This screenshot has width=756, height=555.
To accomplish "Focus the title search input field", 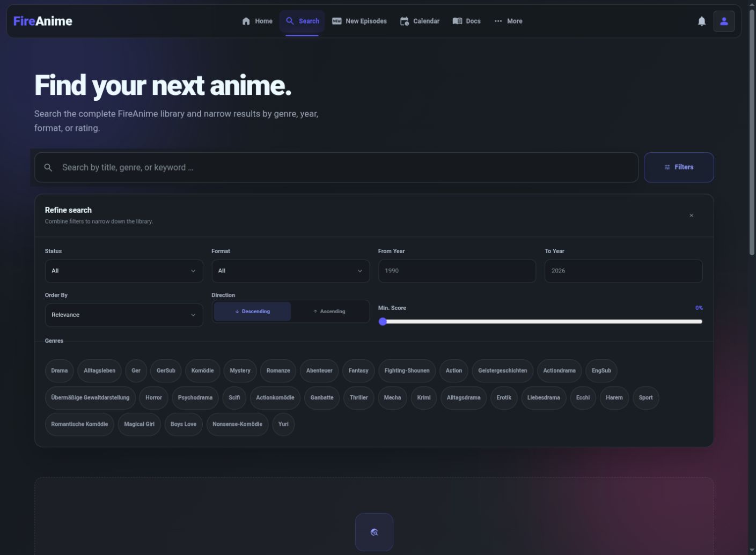I will pyautogui.click(x=336, y=168).
